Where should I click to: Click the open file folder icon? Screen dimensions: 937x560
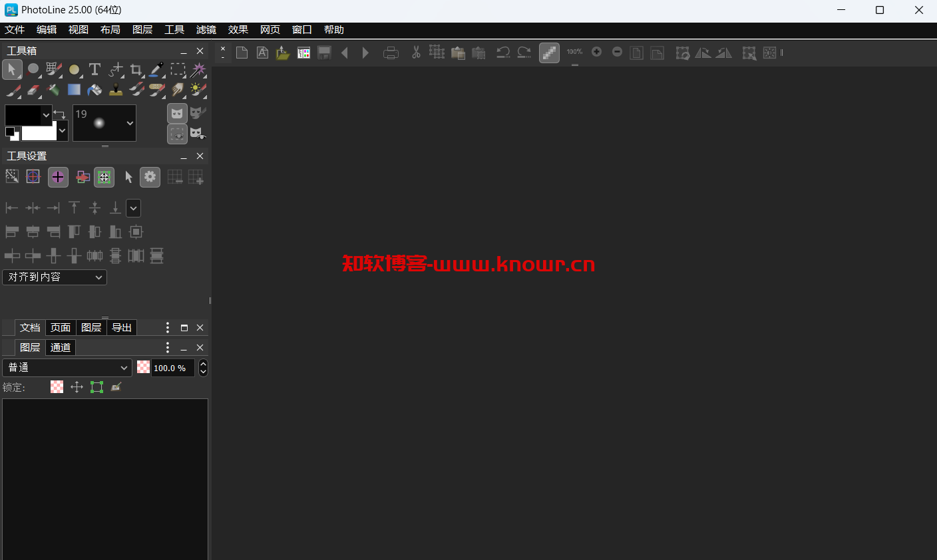click(x=283, y=53)
